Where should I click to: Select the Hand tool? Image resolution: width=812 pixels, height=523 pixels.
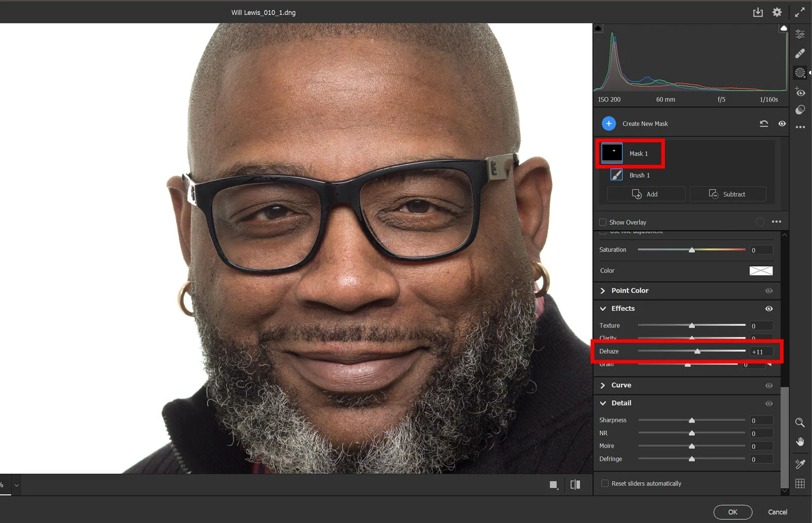pos(800,442)
